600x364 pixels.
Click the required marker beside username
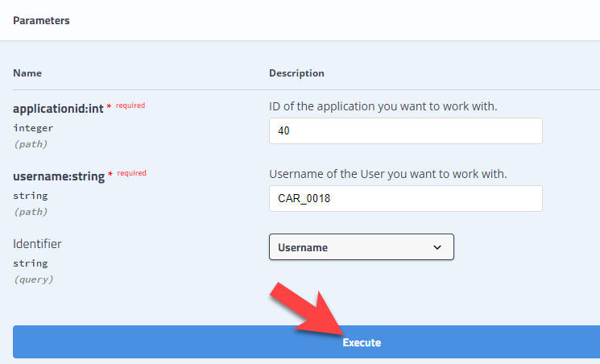131,173
